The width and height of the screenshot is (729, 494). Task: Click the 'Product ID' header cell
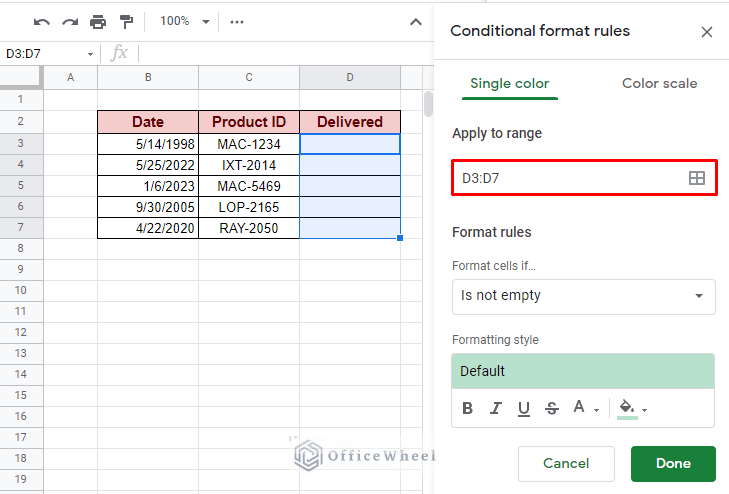[249, 122]
